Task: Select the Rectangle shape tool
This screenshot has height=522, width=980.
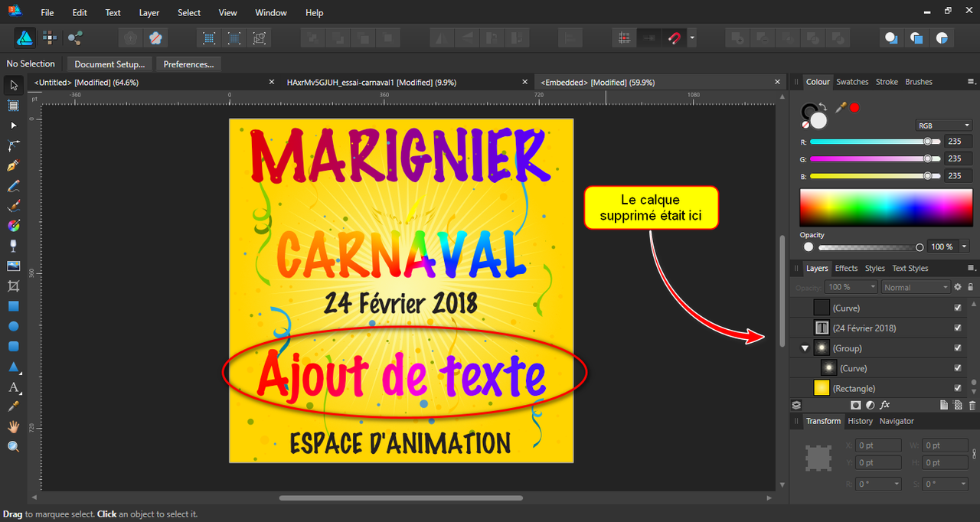Action: coord(13,306)
